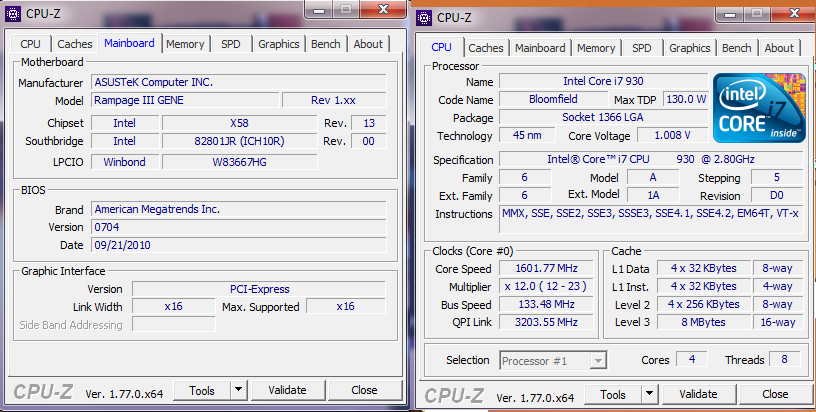Click the Max. Supported x16 value

[x=346, y=306]
